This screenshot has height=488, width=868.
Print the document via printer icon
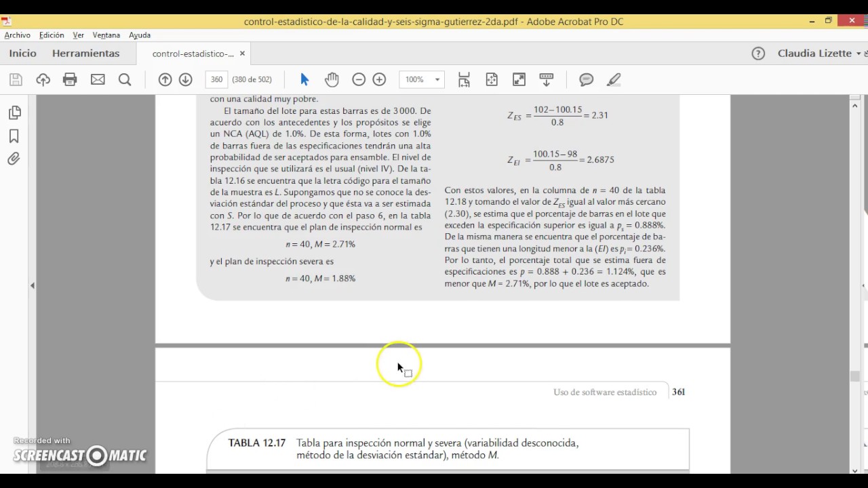click(x=70, y=80)
